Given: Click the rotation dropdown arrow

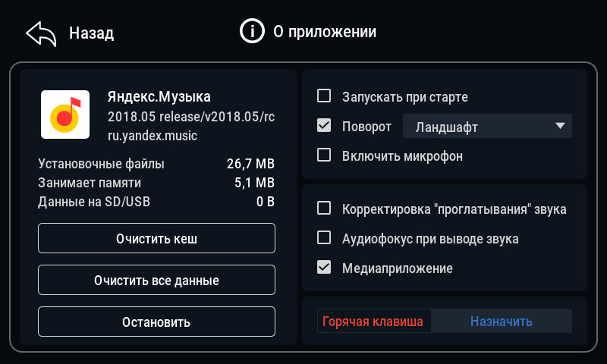Looking at the screenshot, I should pyautogui.click(x=561, y=126).
